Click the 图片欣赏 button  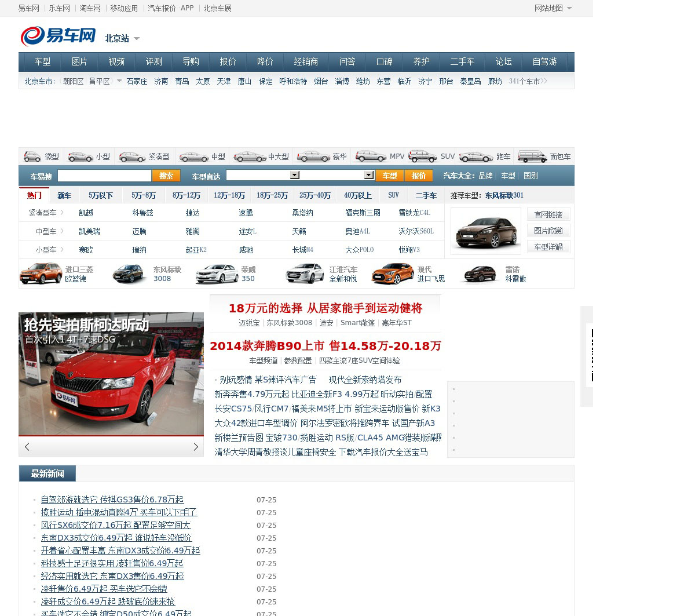pos(548,231)
